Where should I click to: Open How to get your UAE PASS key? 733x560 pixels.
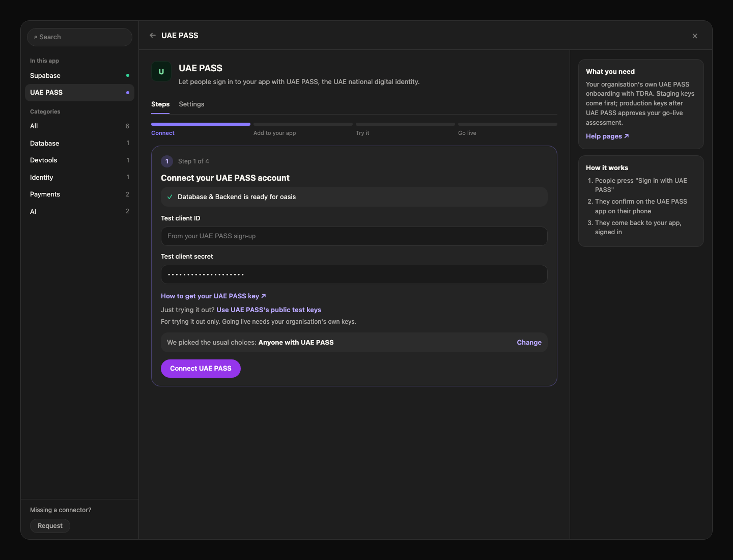coord(213,296)
